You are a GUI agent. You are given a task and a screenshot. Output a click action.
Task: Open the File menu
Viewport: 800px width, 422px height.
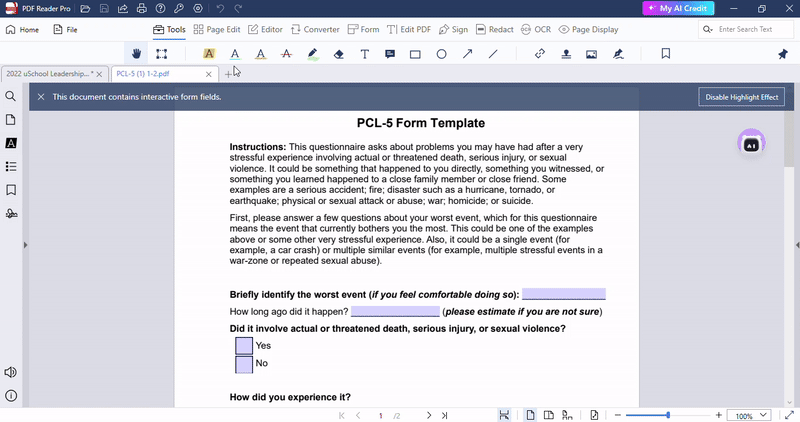pyautogui.click(x=65, y=30)
